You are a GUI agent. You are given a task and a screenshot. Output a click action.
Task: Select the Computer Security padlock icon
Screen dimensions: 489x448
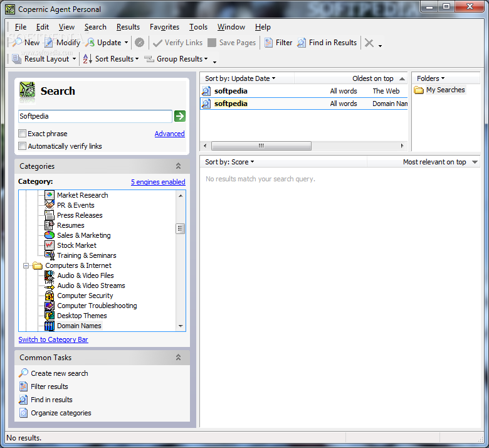[x=50, y=296]
